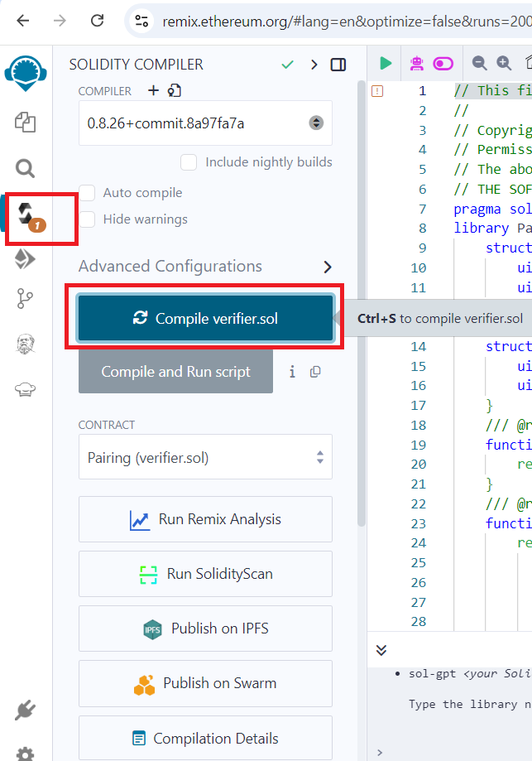Open site information icon in the address bar
This screenshot has width=532, height=761.
[x=141, y=21]
